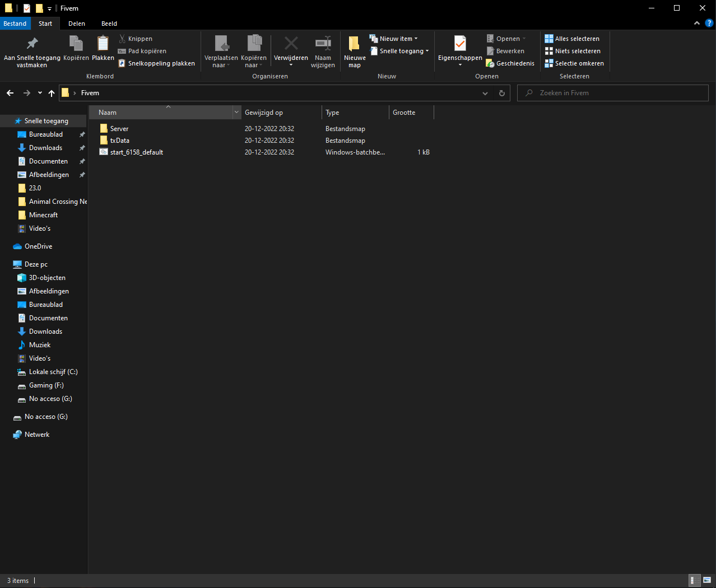Open the Quick Access Toolbar customize arrow
Image resolution: width=716 pixels, height=588 pixels.
(x=49, y=8)
